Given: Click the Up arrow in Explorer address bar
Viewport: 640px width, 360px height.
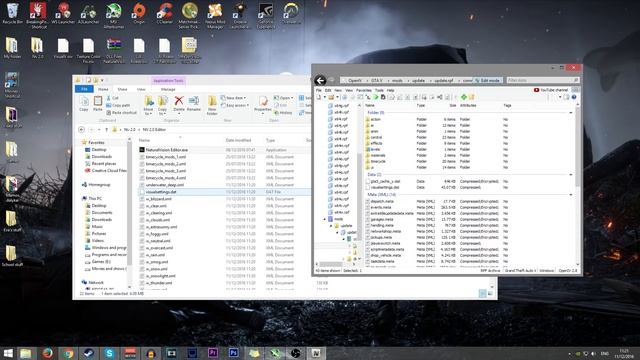Looking at the screenshot, I should click(107, 130).
